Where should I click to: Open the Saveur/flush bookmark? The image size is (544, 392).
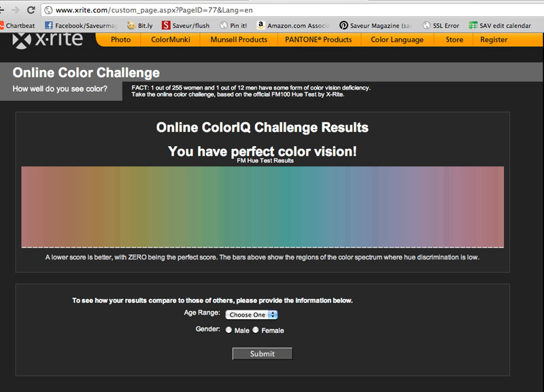click(x=186, y=26)
